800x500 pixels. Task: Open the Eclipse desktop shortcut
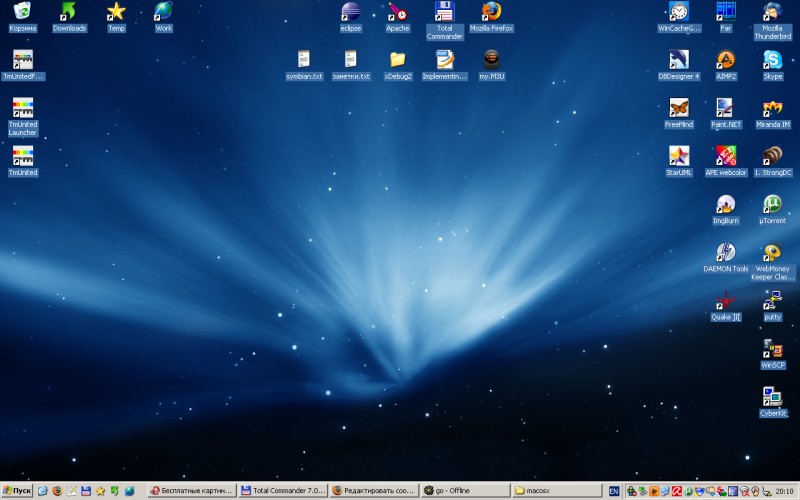point(351,12)
